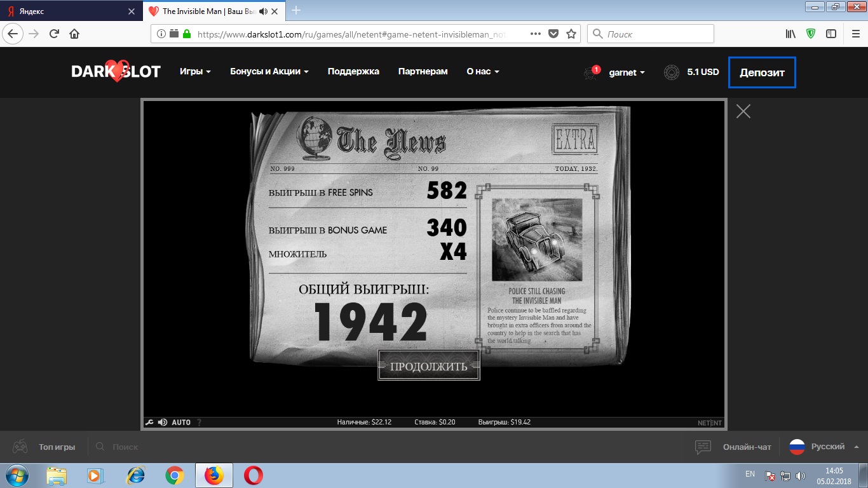Click the total win 1942 number
The width and height of the screenshot is (868, 488).
click(x=371, y=322)
